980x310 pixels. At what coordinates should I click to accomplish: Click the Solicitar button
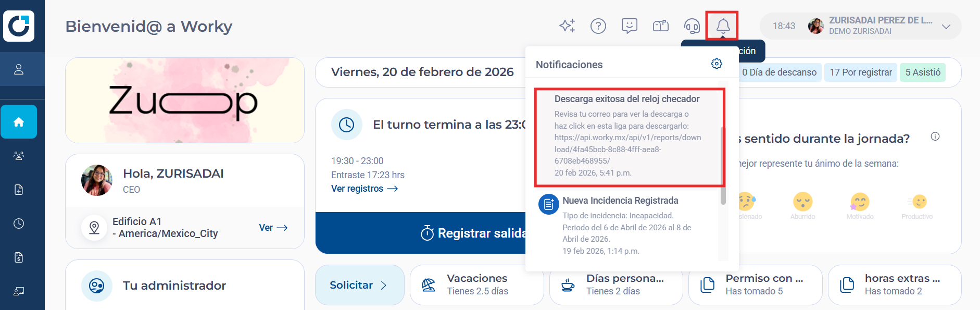click(x=359, y=285)
